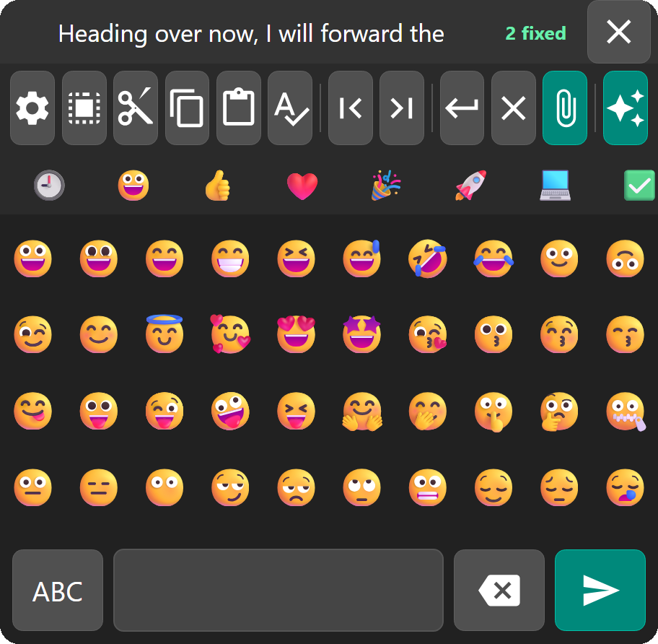Image resolution: width=658 pixels, height=644 pixels.
Task: Insert relieved face emoji
Action: (x=493, y=487)
